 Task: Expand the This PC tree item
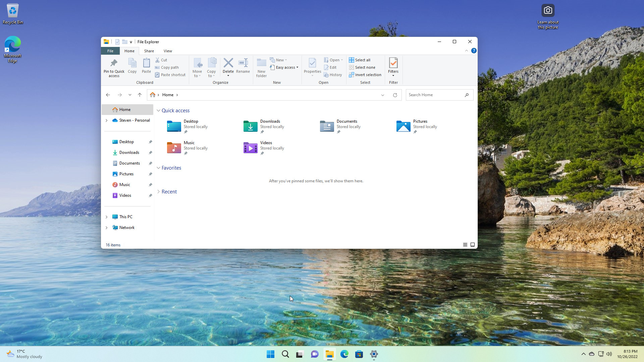106,217
